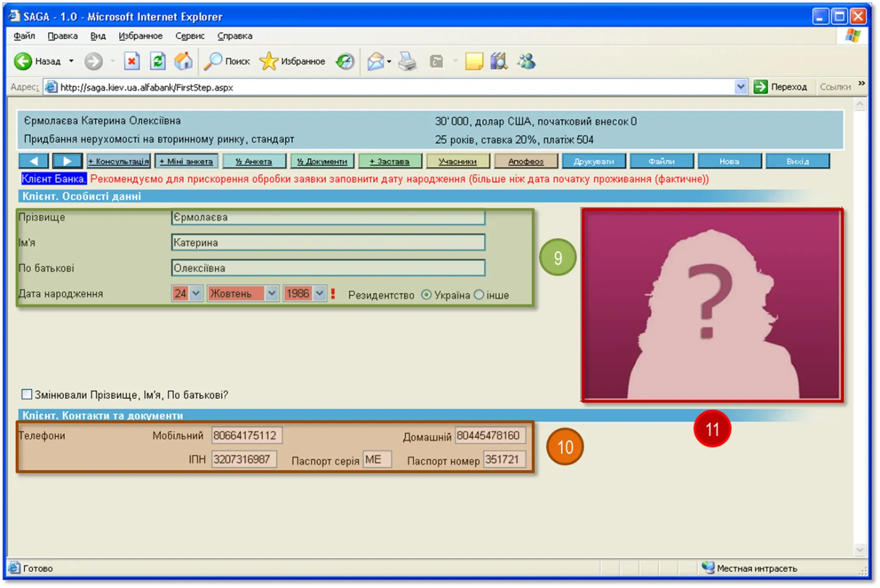The width and height of the screenshot is (880, 588).
Task: Click the green Refresh page icon
Action: tap(158, 61)
